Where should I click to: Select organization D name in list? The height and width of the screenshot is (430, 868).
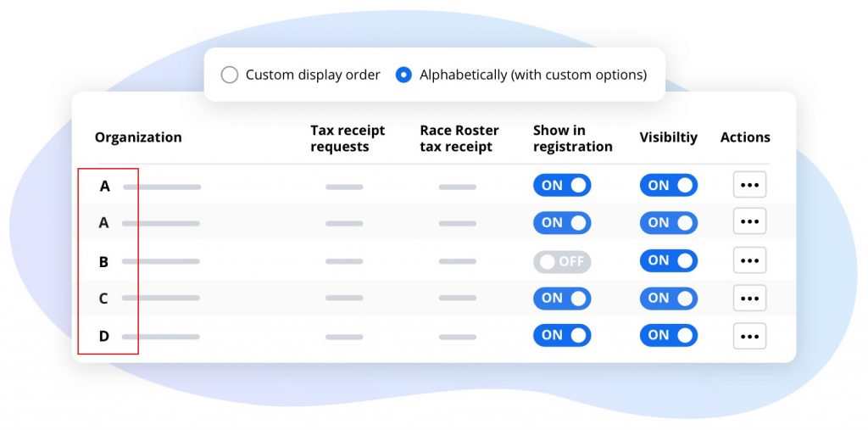tap(104, 336)
